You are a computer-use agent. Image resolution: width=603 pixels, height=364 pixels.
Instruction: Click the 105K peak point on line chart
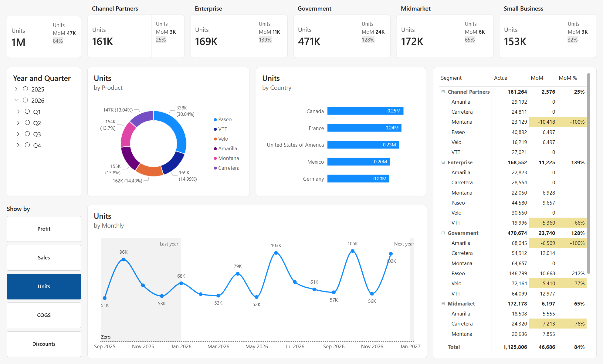(352, 251)
